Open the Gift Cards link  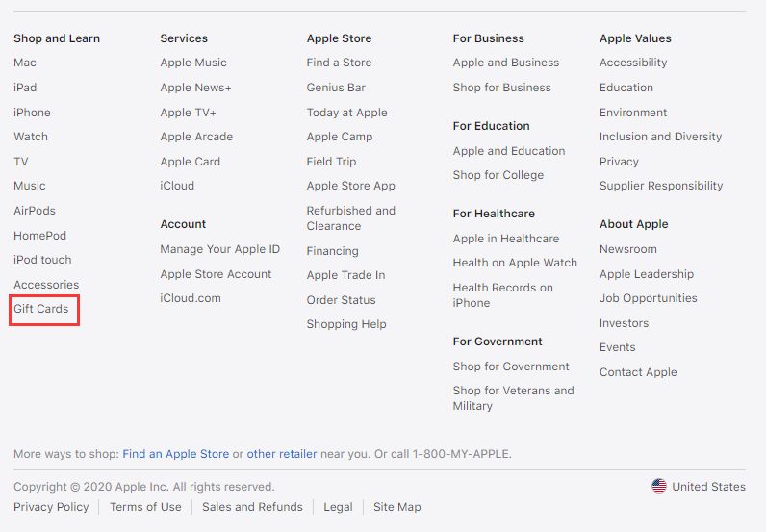41,309
